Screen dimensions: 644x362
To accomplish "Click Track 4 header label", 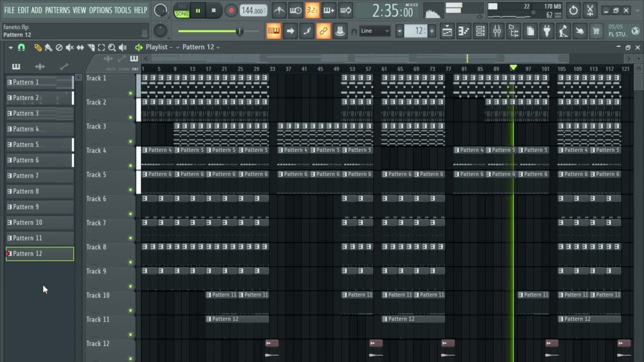I will point(96,150).
